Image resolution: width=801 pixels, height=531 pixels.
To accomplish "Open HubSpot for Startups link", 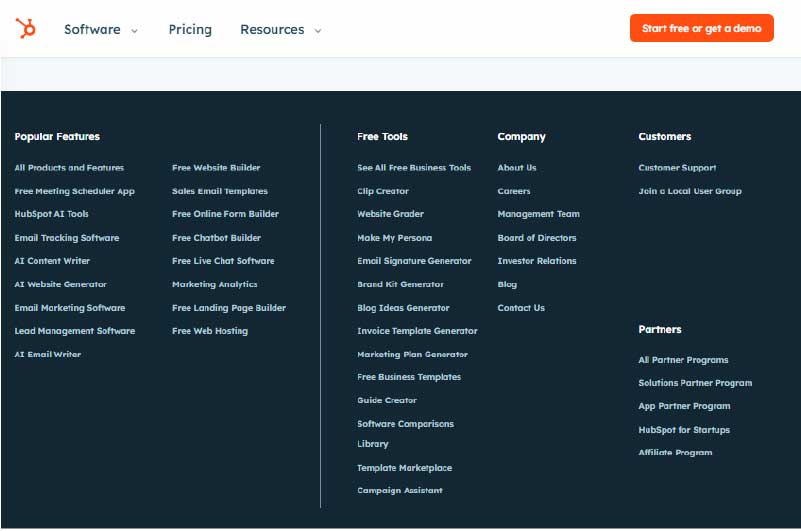I will click(684, 430).
